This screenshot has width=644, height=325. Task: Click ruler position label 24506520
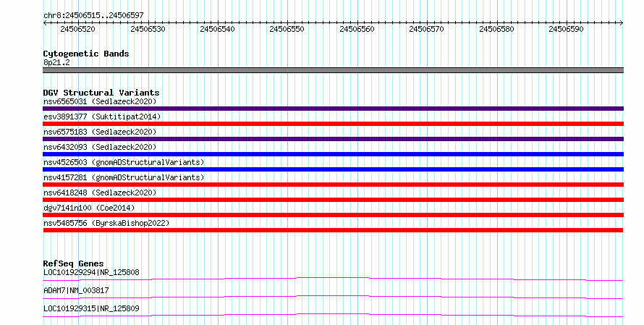click(x=77, y=29)
